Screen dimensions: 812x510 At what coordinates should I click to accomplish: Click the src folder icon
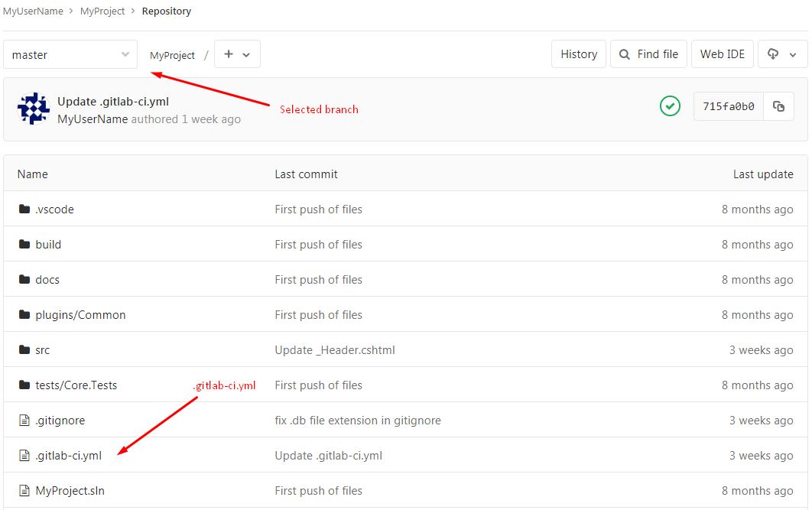(x=24, y=350)
